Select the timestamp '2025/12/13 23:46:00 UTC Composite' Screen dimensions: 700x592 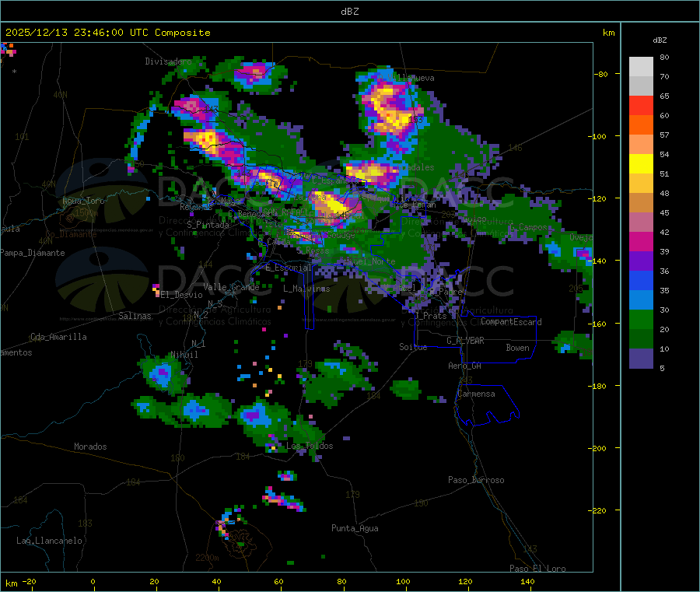pyautogui.click(x=107, y=33)
